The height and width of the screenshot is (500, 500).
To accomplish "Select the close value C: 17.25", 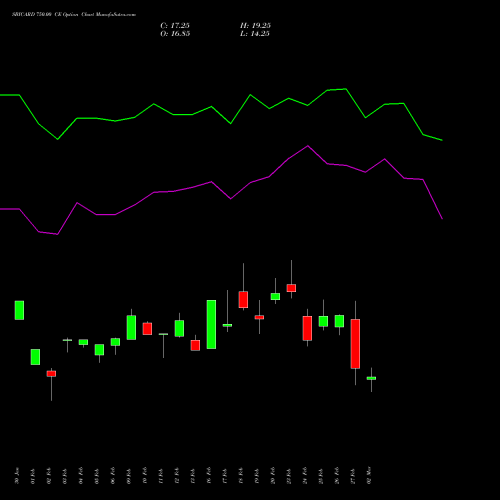I will point(175,26).
